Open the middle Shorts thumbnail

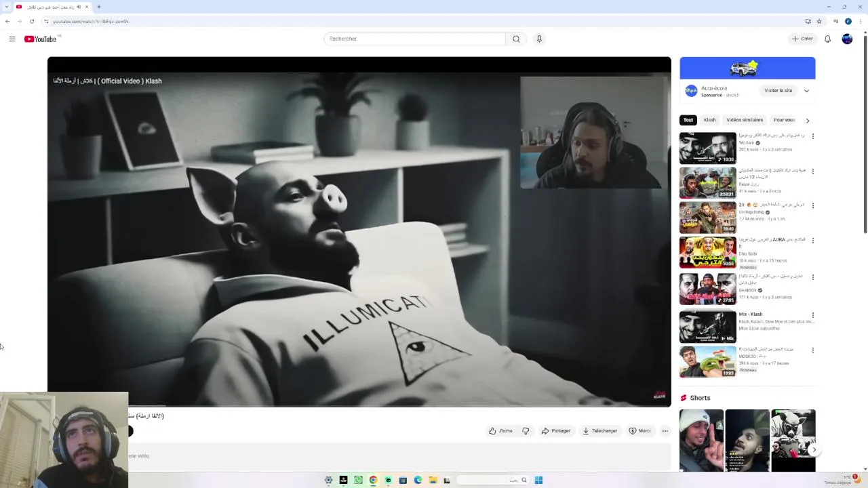pos(747,441)
